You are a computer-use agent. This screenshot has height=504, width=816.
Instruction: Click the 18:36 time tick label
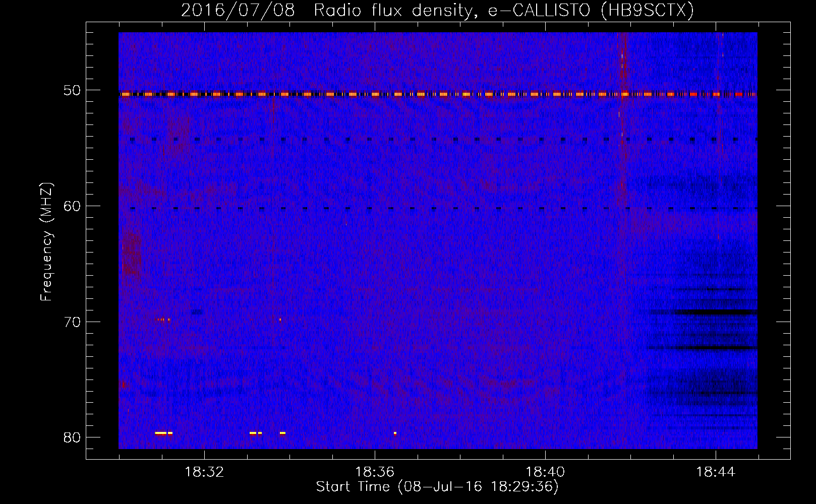375,472
